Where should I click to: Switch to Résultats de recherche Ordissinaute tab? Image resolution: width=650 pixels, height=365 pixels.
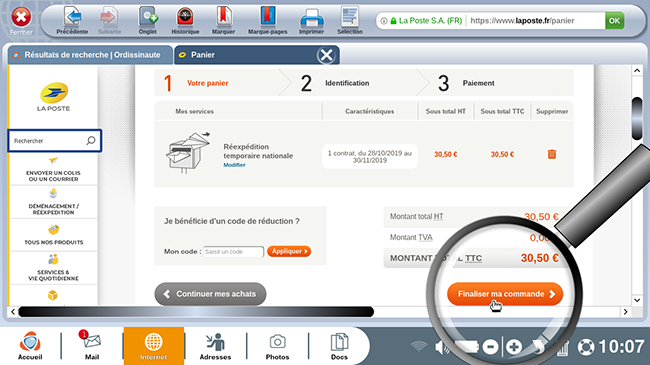coord(90,55)
